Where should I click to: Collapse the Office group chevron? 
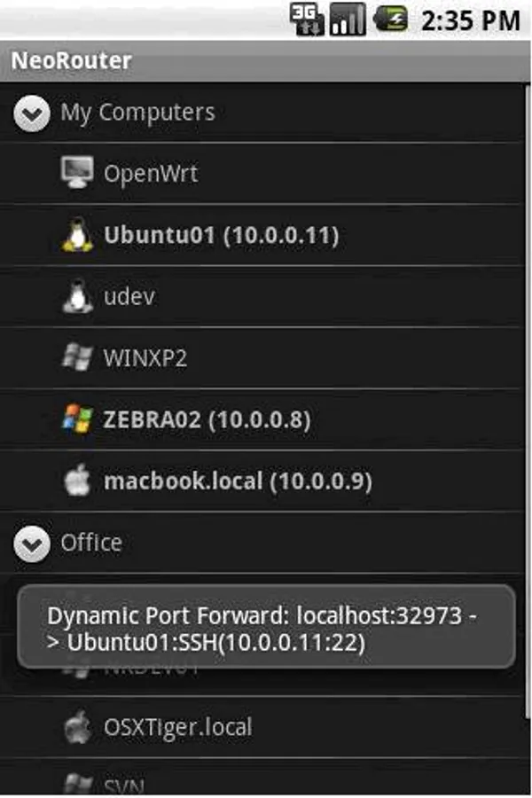[32, 544]
